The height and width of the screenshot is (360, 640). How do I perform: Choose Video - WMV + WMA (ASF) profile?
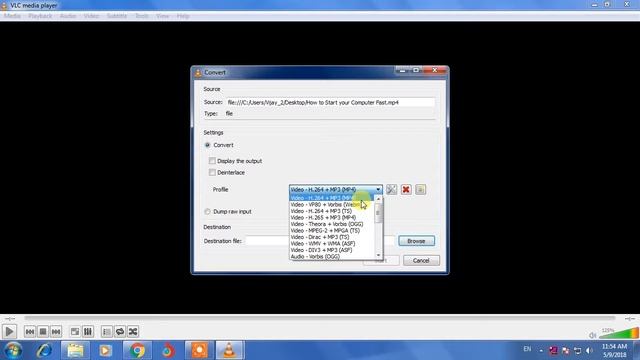332,244
